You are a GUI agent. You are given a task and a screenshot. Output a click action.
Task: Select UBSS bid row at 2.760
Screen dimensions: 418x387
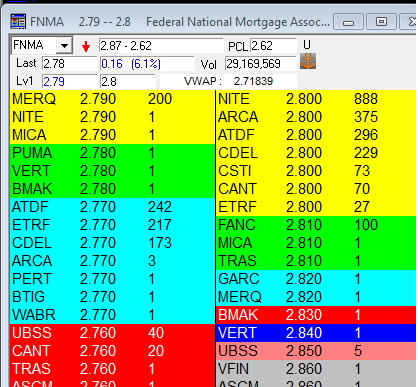113,333
